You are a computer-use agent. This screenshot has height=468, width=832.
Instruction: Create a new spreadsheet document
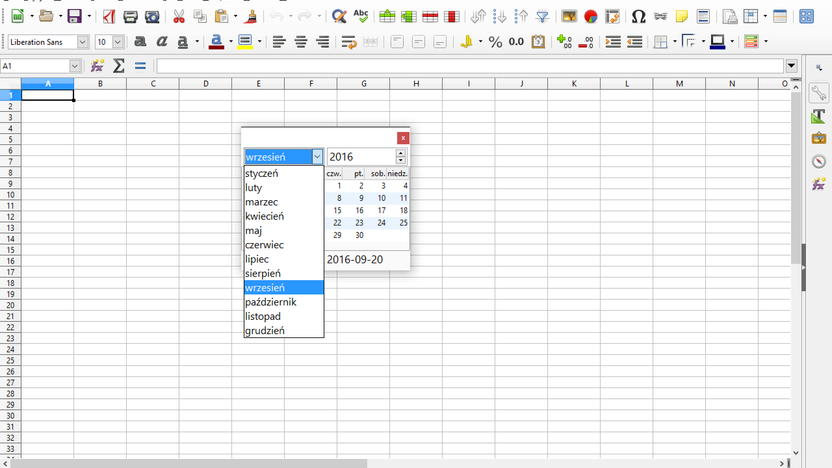pyautogui.click(x=18, y=16)
